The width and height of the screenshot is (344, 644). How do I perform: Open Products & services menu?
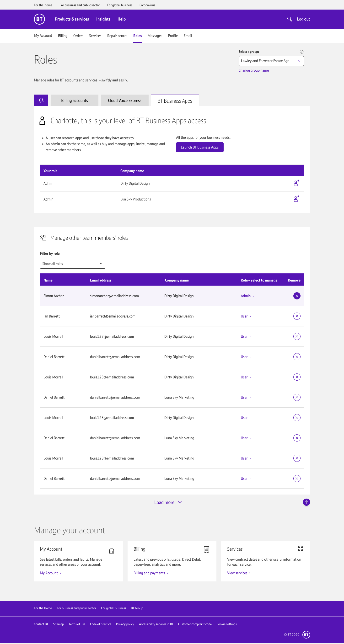(x=72, y=19)
